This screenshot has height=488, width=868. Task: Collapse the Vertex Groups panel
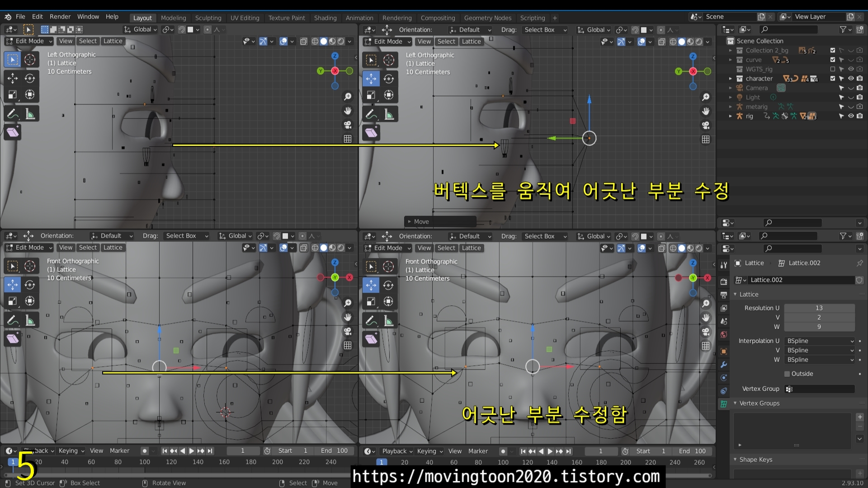click(735, 403)
